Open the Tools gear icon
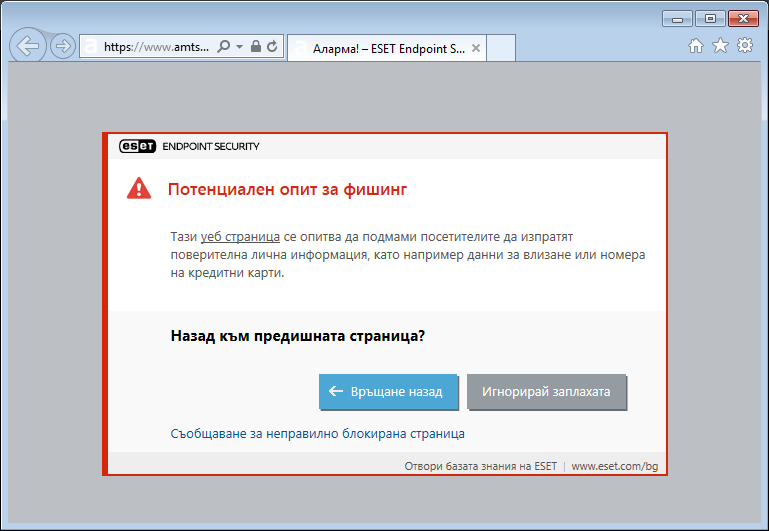Image resolution: width=769 pixels, height=531 pixels. click(x=744, y=46)
